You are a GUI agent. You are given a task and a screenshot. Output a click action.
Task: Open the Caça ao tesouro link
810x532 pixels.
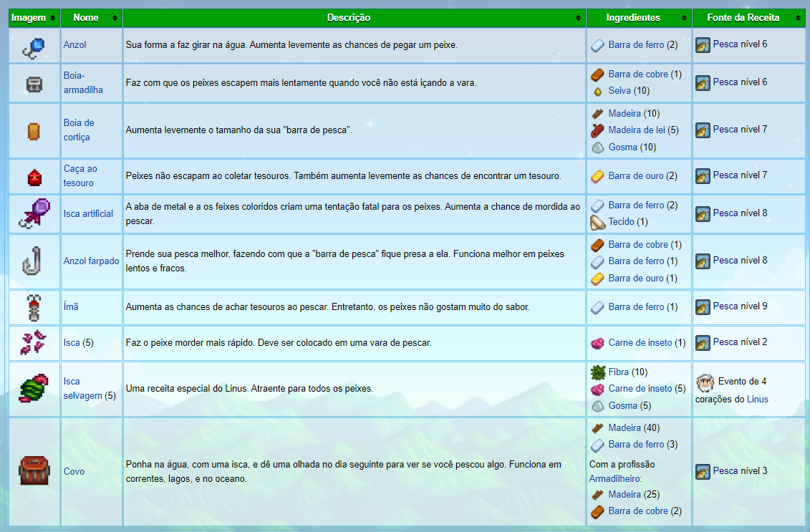(80, 176)
